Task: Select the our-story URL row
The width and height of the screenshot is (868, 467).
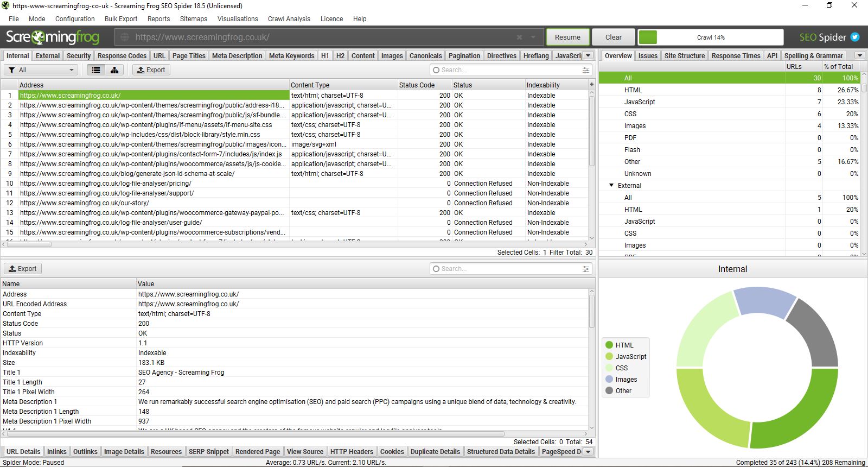Action: pyautogui.click(x=295, y=203)
